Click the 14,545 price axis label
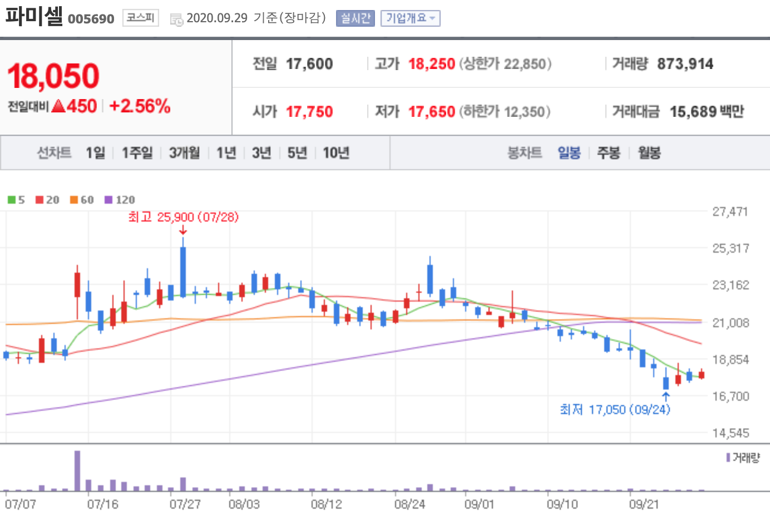Screen dimensions: 770x532 click(730, 433)
